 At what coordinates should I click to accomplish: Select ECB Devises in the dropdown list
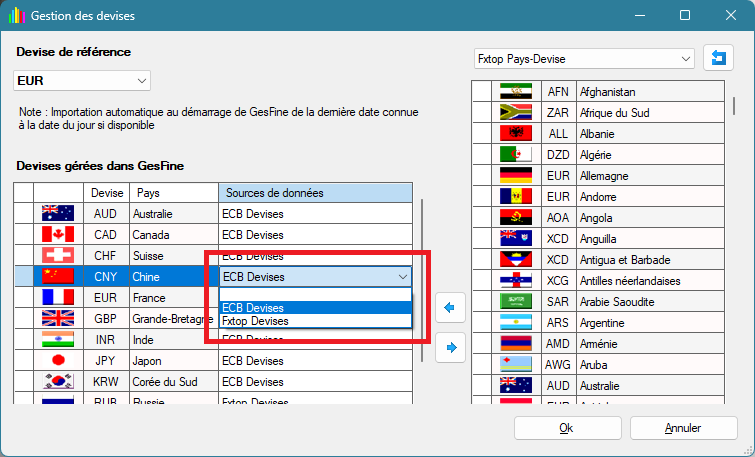click(x=315, y=308)
